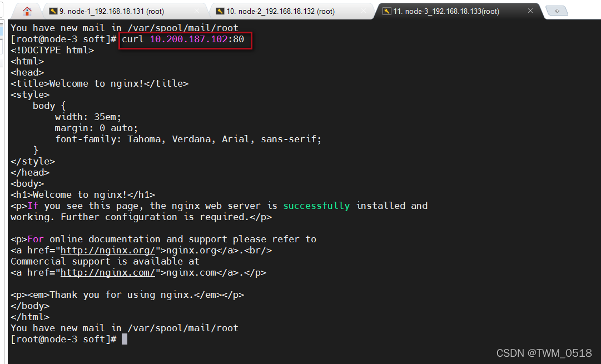Click the '<title>Welcome to nginx!</title>' line
The width and height of the screenshot is (601, 364).
[x=100, y=84]
